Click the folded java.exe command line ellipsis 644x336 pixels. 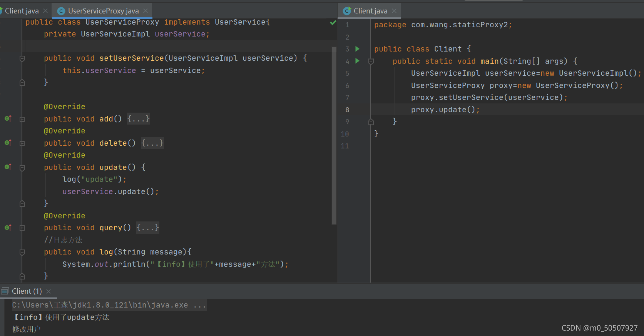click(x=200, y=305)
